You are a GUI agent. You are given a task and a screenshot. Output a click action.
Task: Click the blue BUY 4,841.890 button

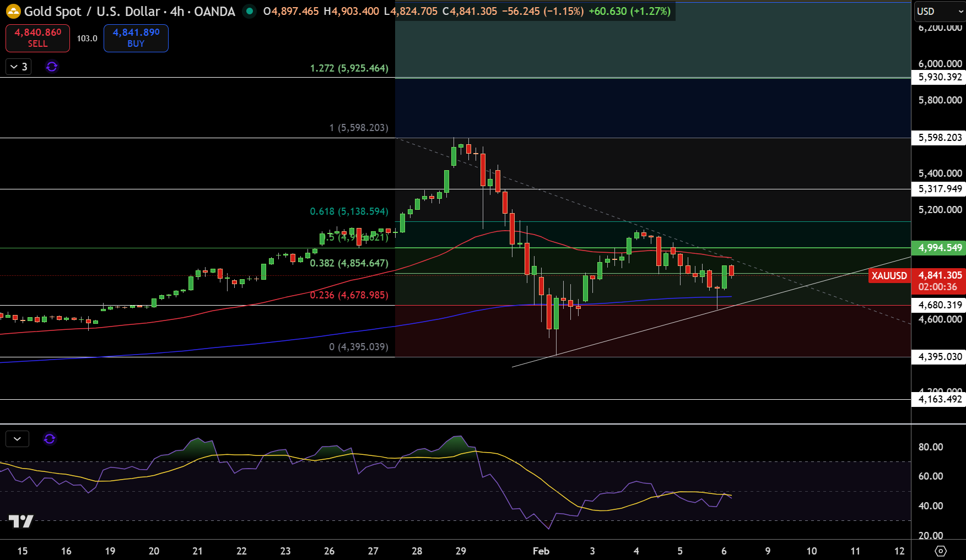(x=136, y=38)
